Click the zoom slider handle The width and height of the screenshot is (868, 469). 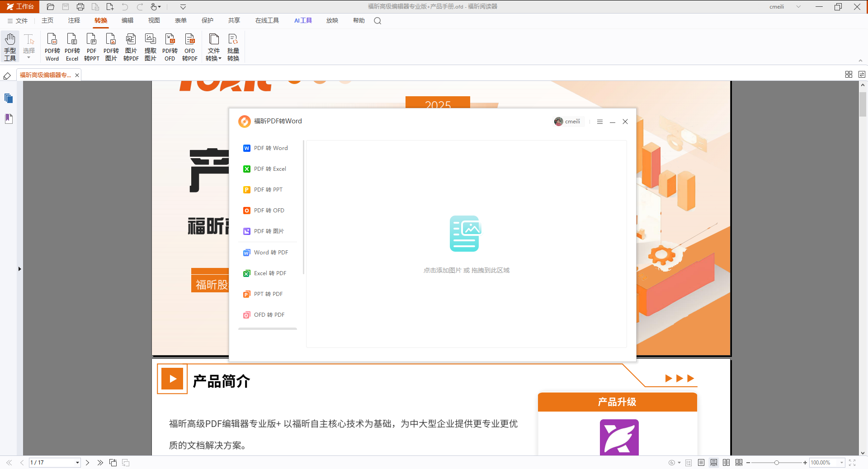(x=777, y=463)
